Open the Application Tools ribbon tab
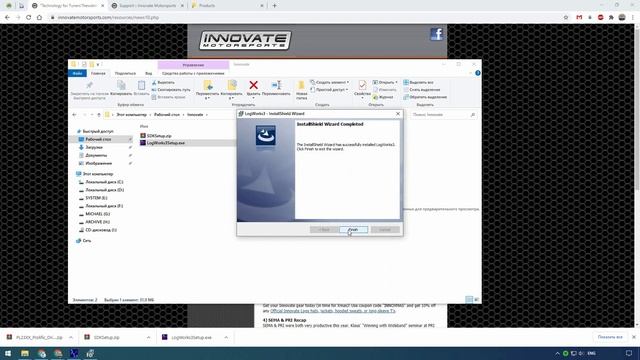This screenshot has height=360, width=640. point(193,73)
